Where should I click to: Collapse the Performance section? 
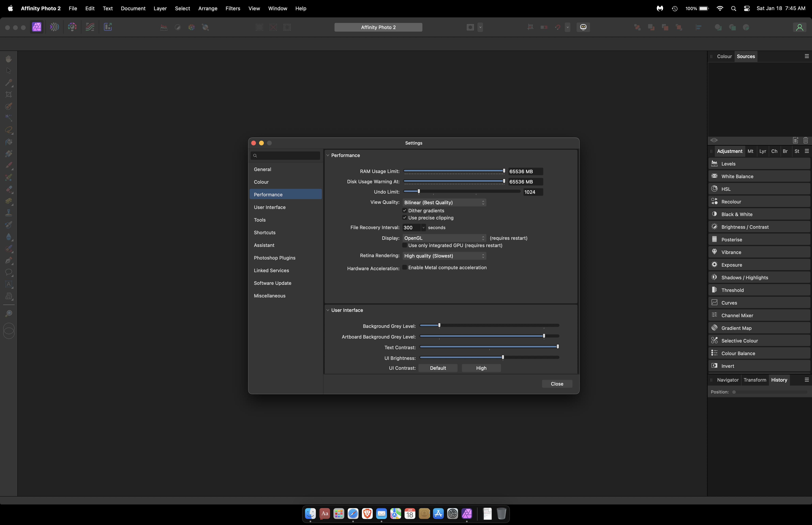pyautogui.click(x=328, y=155)
